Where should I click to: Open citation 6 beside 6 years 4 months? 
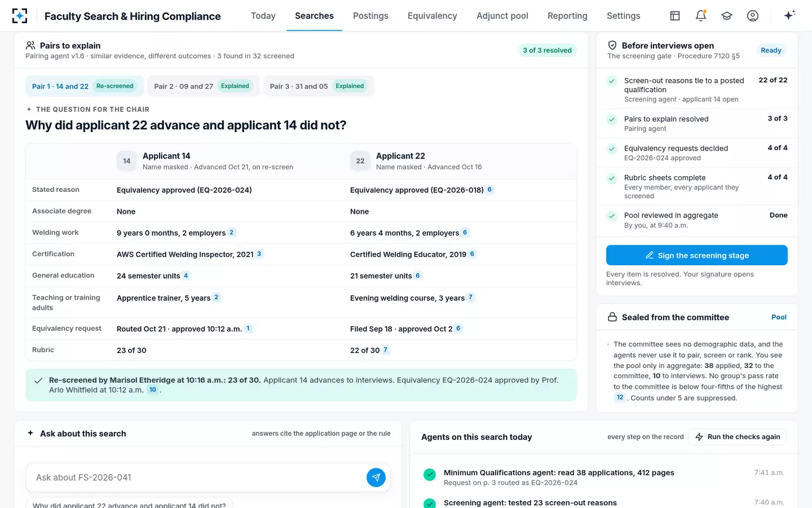click(x=465, y=233)
